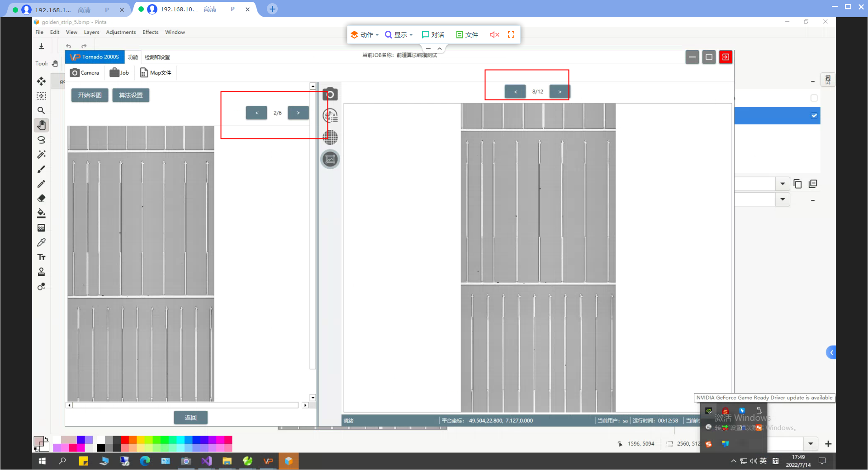Switch to the 功能 tab in Tornado

(133, 57)
